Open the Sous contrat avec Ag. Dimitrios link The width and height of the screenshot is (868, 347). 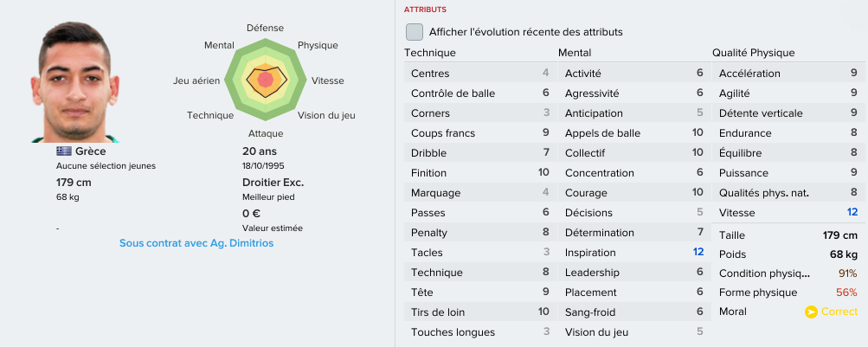click(196, 243)
